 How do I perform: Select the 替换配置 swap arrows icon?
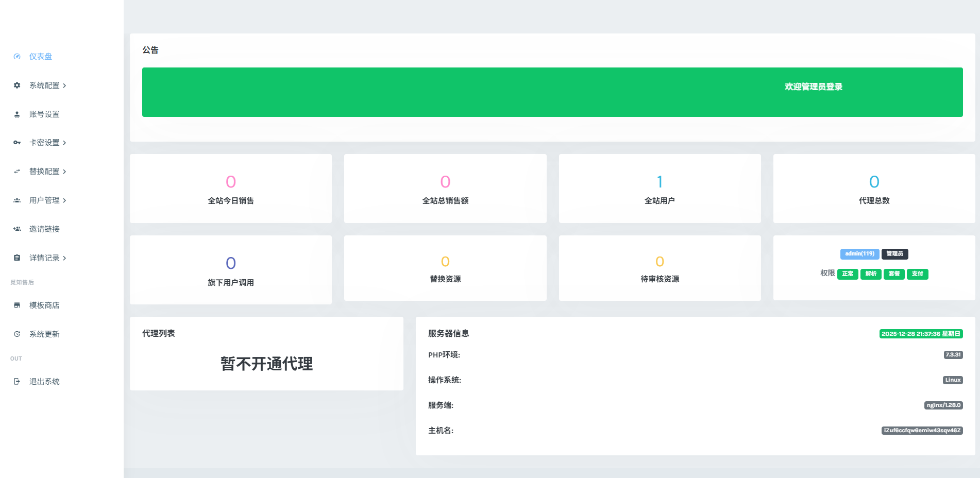click(17, 171)
